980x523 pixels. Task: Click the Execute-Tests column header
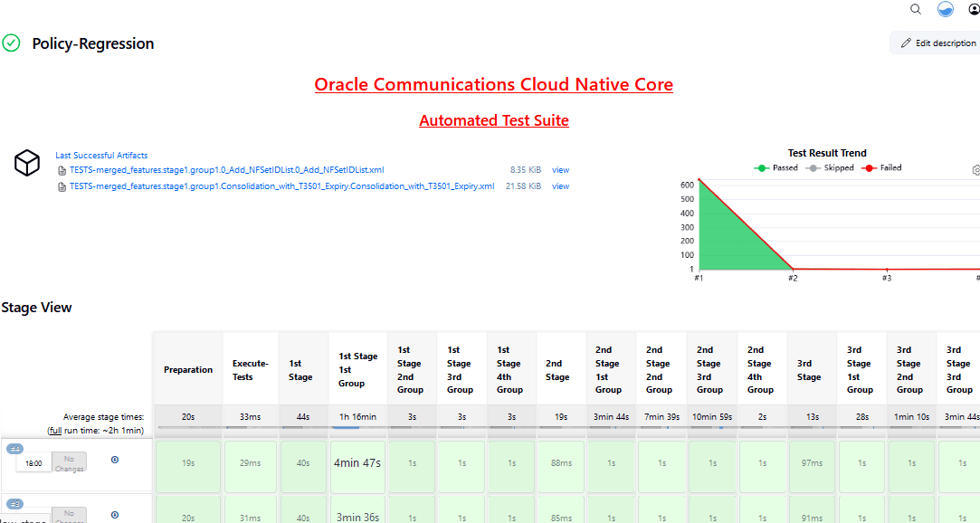point(250,370)
